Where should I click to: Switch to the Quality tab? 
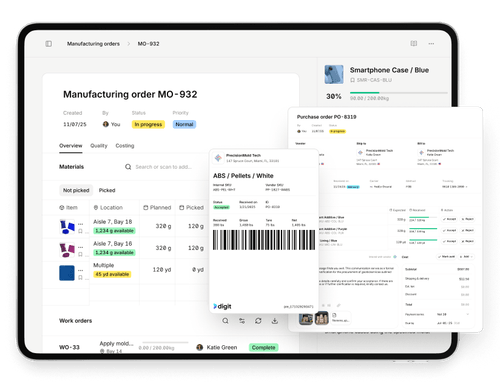point(99,146)
